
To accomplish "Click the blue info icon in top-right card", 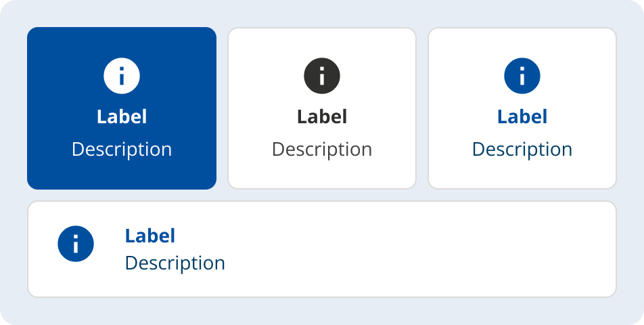I will (522, 76).
